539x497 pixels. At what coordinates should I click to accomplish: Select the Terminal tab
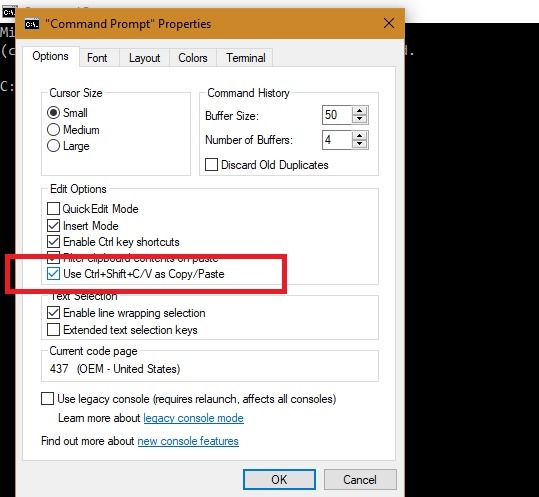[x=245, y=58]
